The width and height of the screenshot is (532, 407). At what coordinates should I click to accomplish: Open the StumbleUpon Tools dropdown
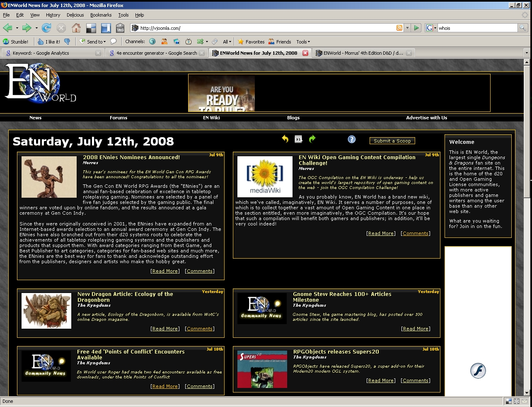303,41
